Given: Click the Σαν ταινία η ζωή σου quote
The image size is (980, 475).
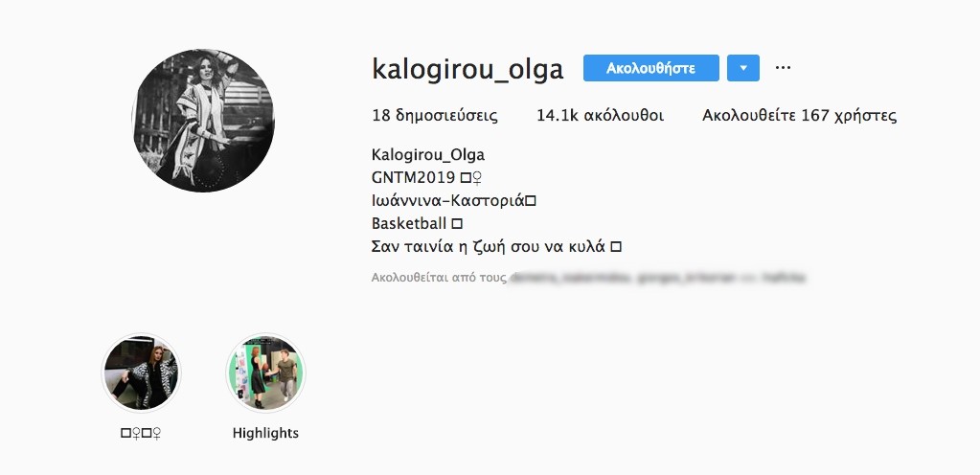Looking at the screenshot, I should point(496,246).
